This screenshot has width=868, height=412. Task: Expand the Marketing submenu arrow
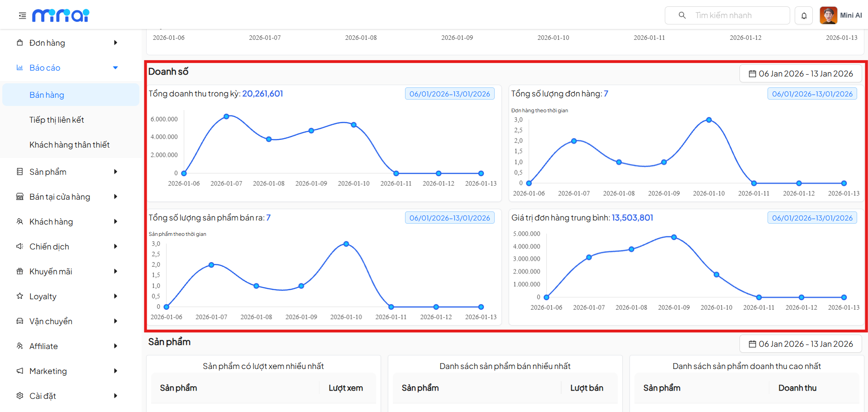pyautogui.click(x=115, y=371)
